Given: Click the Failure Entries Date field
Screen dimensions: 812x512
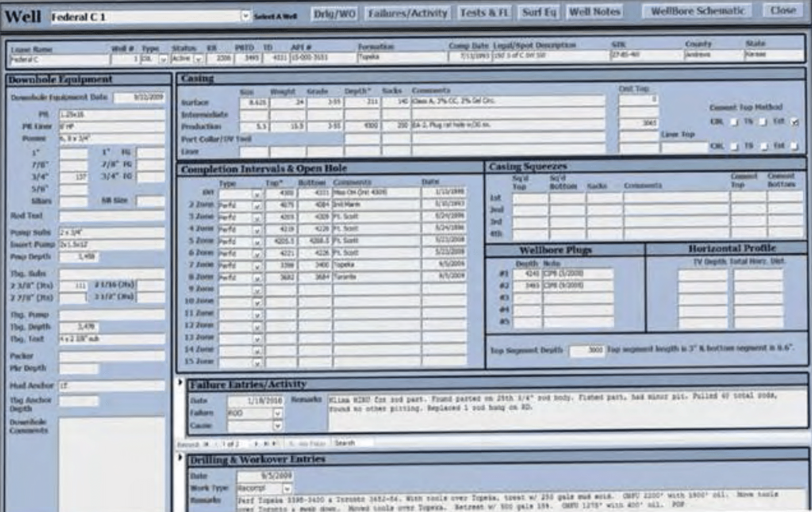Looking at the screenshot, I should coord(255,401).
